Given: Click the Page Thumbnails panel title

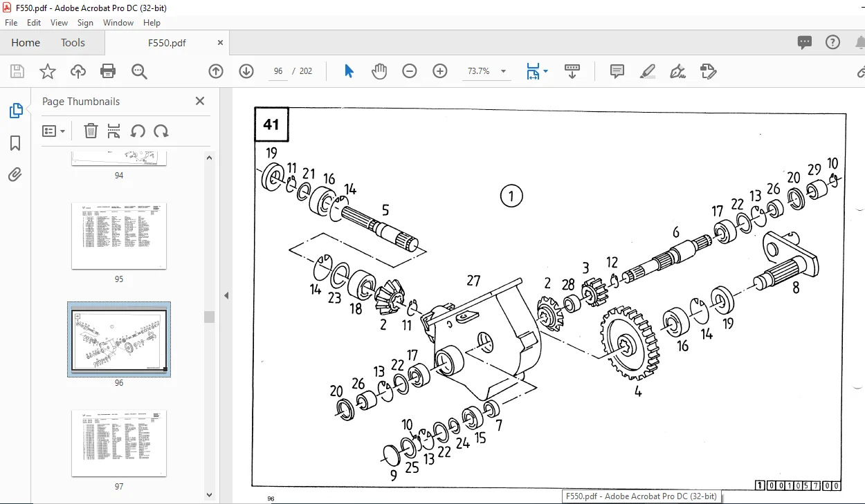Looking at the screenshot, I should [81, 101].
